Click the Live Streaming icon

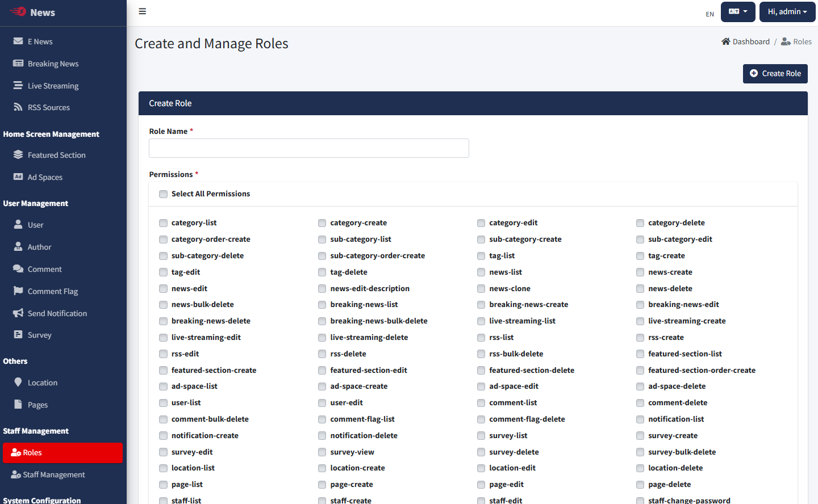18,85
